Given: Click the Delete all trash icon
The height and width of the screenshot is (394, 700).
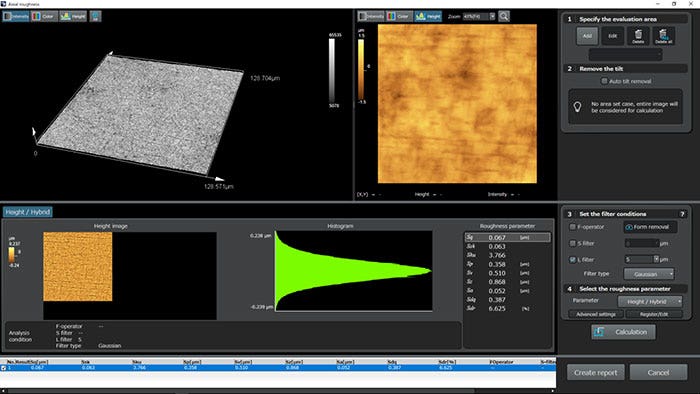Looking at the screenshot, I should pyautogui.click(x=663, y=36).
